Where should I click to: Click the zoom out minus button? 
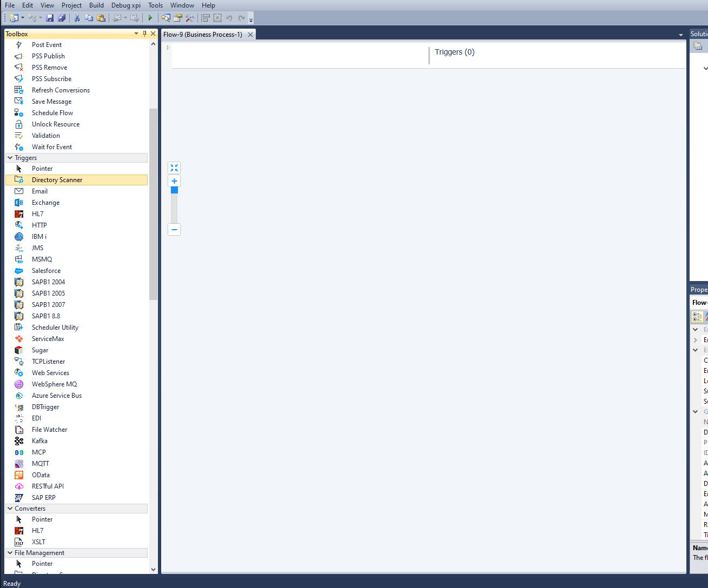pyautogui.click(x=174, y=230)
